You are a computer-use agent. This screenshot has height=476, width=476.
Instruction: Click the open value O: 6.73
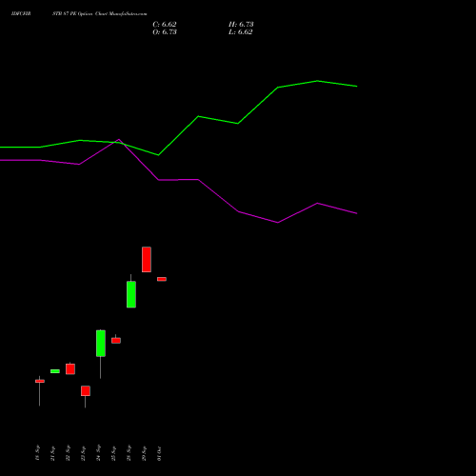pos(165,32)
